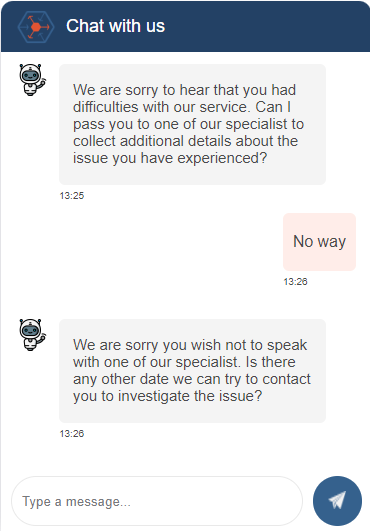The image size is (370, 531).
Task: Click the "Chat with us" header title
Action: [115, 26]
